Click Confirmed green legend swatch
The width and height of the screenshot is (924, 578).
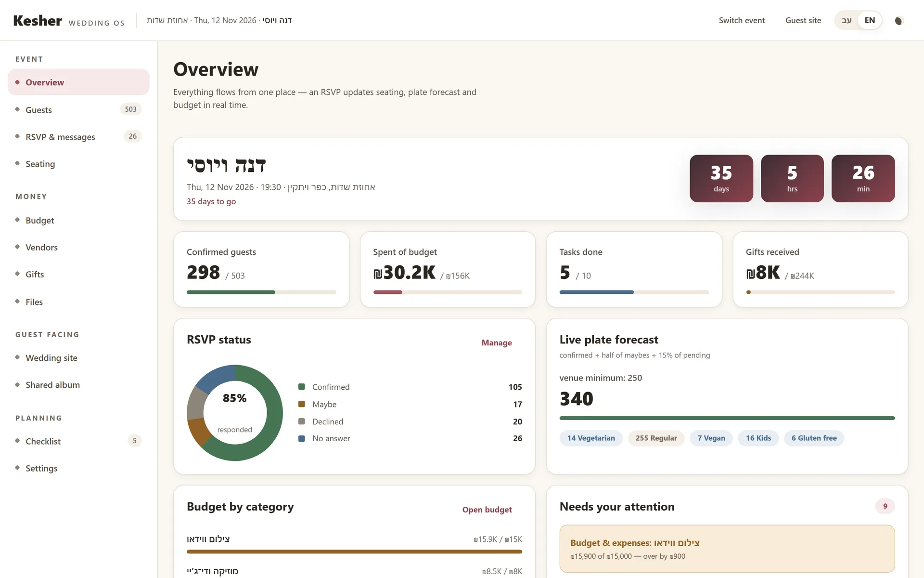(x=302, y=387)
